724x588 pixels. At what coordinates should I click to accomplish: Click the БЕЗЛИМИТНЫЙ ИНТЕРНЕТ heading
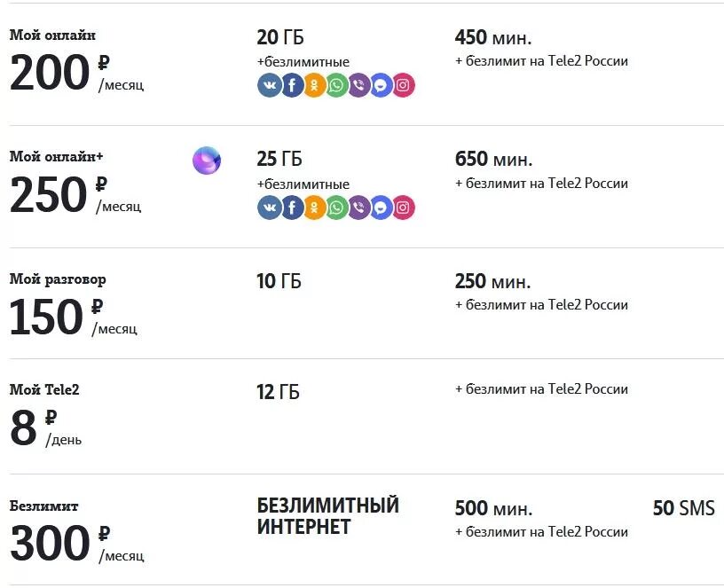click(327, 516)
